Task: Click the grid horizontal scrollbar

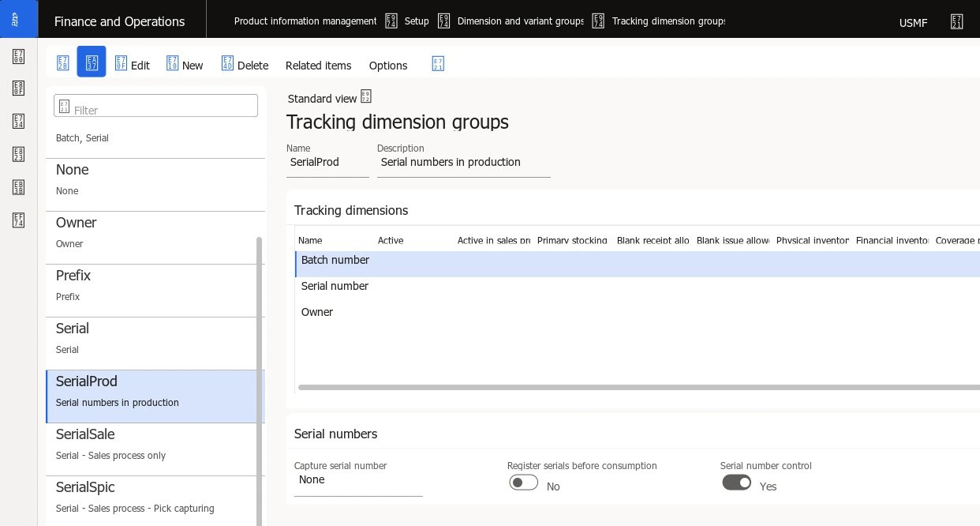Action: 639,388
